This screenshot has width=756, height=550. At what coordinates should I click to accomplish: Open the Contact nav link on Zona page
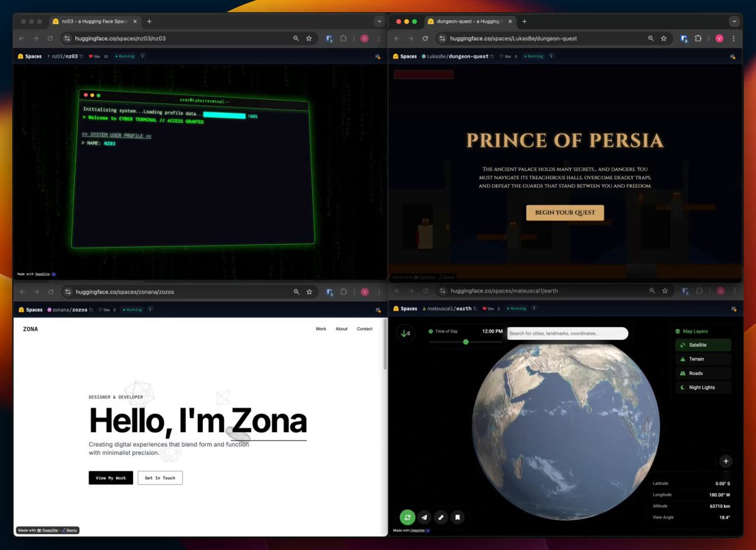click(x=365, y=329)
